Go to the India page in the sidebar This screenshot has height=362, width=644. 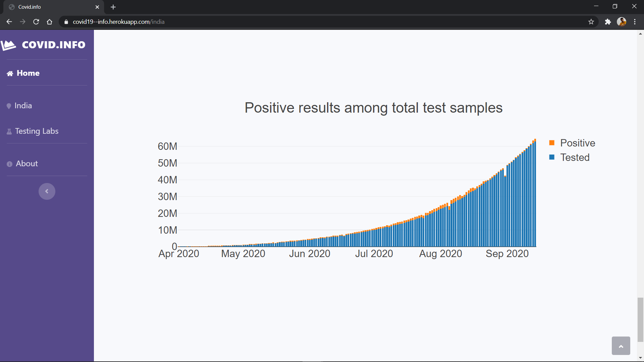tap(23, 106)
